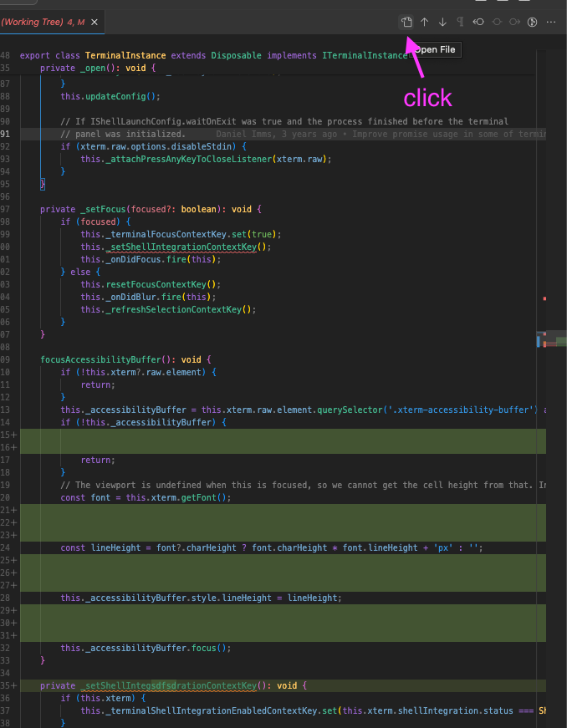
Task: Click 'focusAccessibilityBuffer()' method name
Action: coord(106,360)
